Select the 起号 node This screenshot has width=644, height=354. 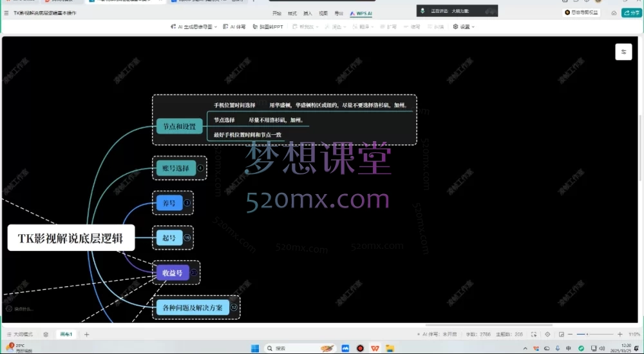(x=169, y=238)
